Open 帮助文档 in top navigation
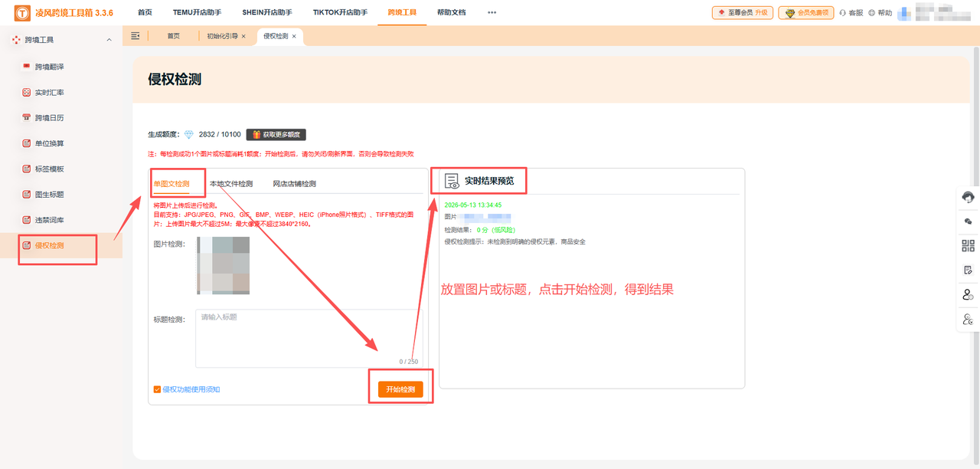This screenshot has width=980, height=469. (x=451, y=13)
